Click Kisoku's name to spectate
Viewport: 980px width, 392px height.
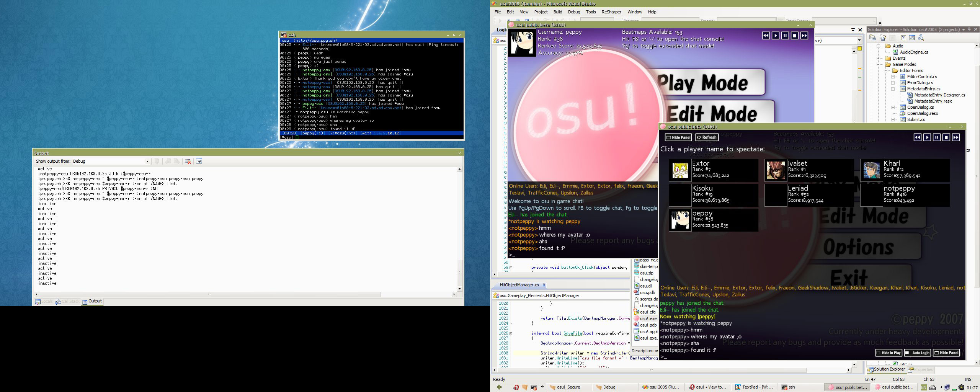tap(702, 188)
